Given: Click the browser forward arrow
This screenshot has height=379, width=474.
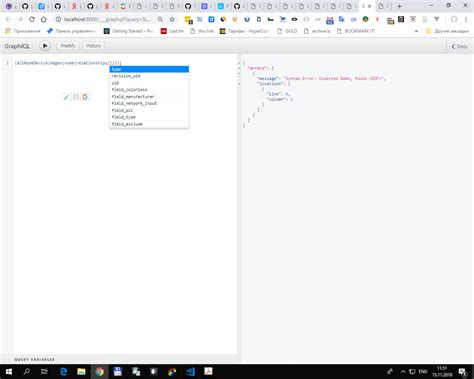Looking at the screenshot, I should click(20, 19).
